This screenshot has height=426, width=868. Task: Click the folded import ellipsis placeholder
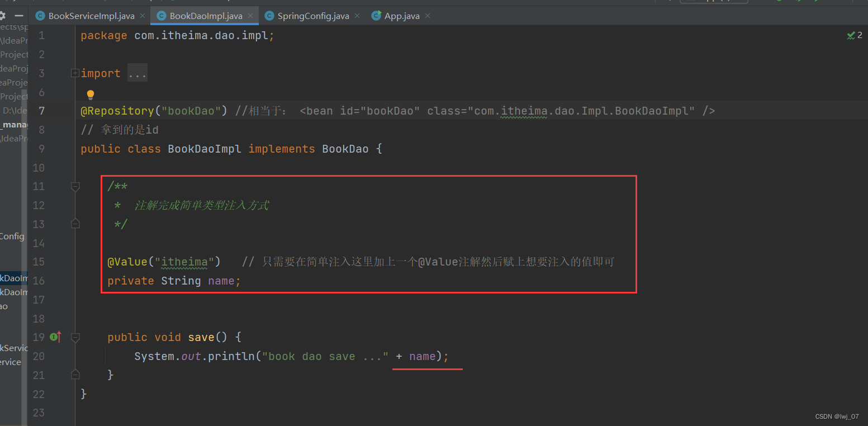click(137, 74)
